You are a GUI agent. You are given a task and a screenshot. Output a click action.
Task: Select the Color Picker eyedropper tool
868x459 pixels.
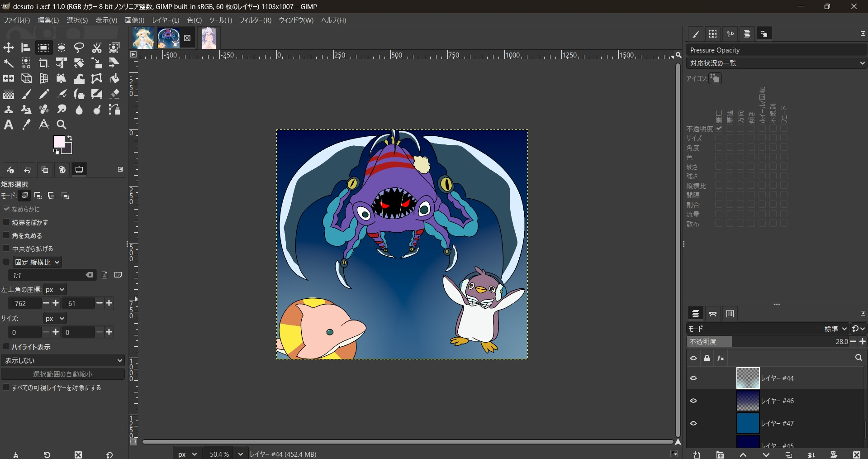[26, 125]
